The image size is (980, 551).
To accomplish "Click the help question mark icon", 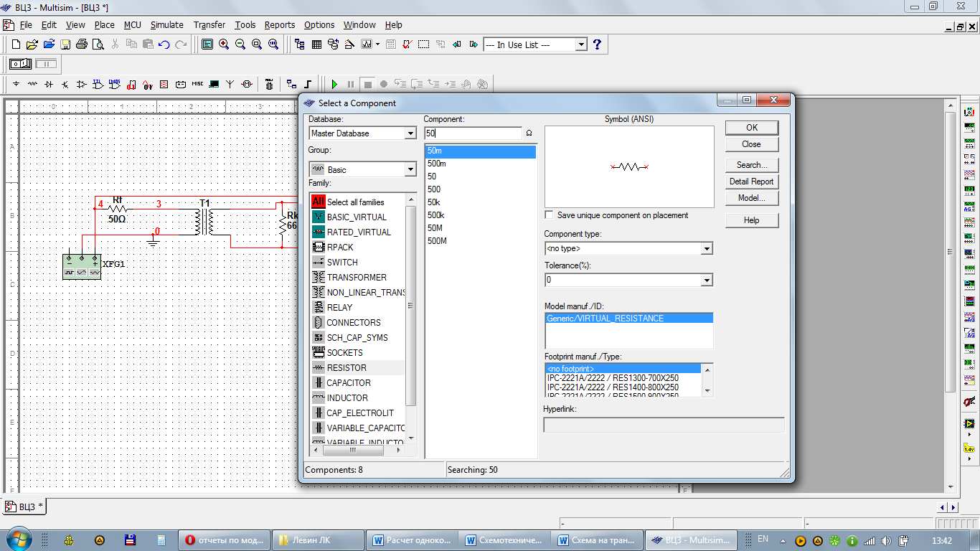I will [597, 44].
